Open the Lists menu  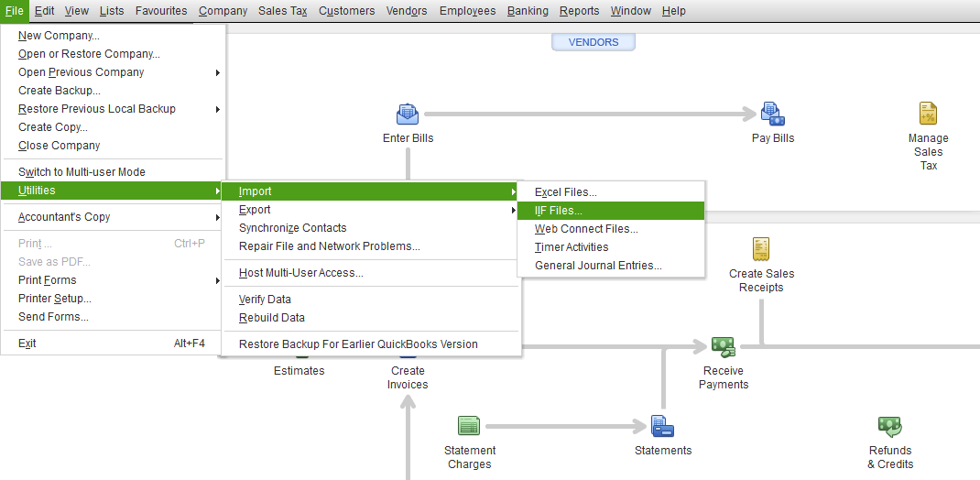click(112, 11)
